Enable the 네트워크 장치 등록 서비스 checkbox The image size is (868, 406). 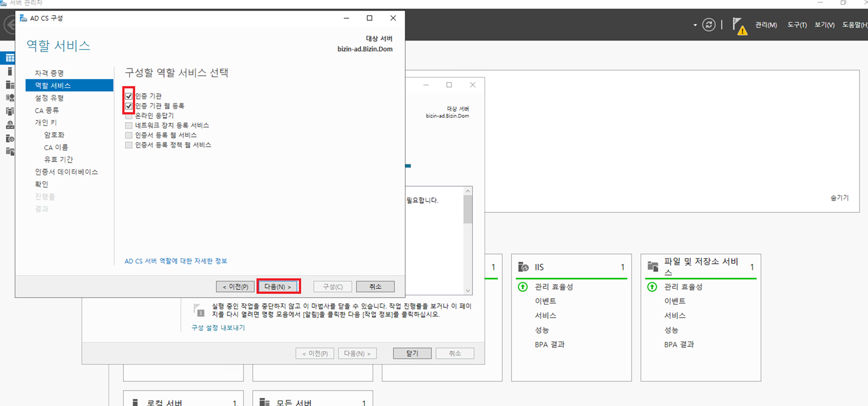click(128, 125)
